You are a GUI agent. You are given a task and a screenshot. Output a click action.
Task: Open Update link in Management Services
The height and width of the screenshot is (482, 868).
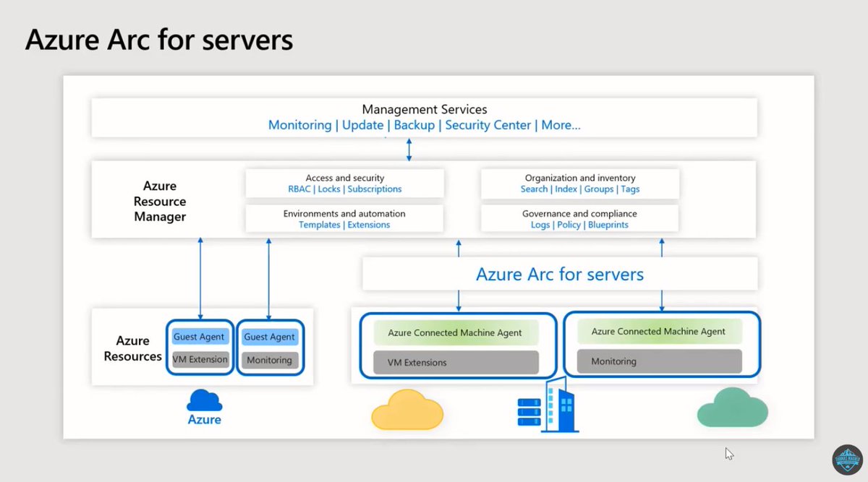tap(362, 125)
